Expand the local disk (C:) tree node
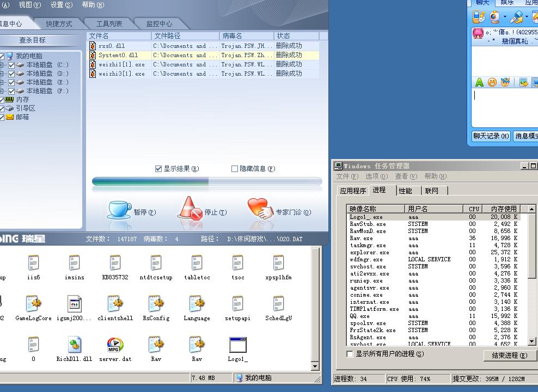This screenshot has width=538, height=392. coord(2,65)
